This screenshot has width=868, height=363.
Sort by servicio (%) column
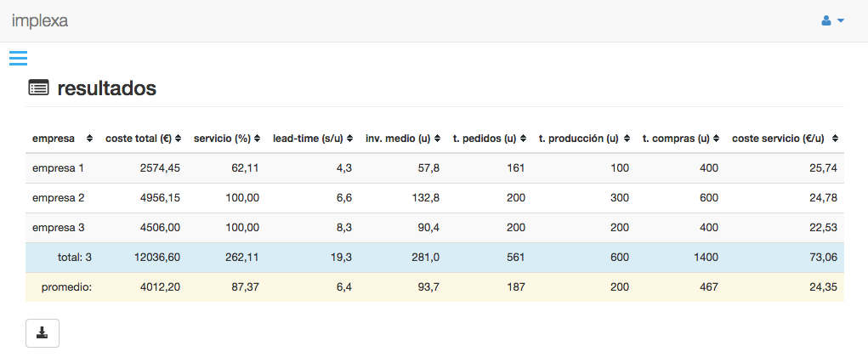[225, 138]
